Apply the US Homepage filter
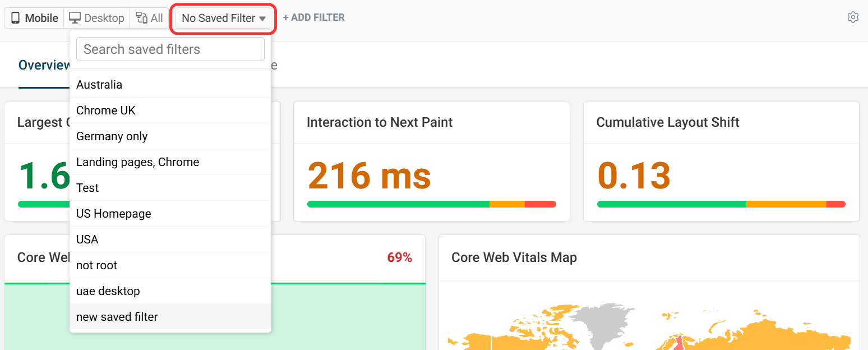The width and height of the screenshot is (868, 350). coord(114,214)
